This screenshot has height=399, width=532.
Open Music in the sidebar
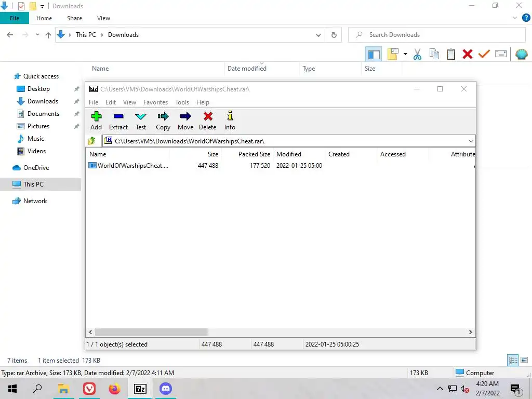click(x=36, y=138)
